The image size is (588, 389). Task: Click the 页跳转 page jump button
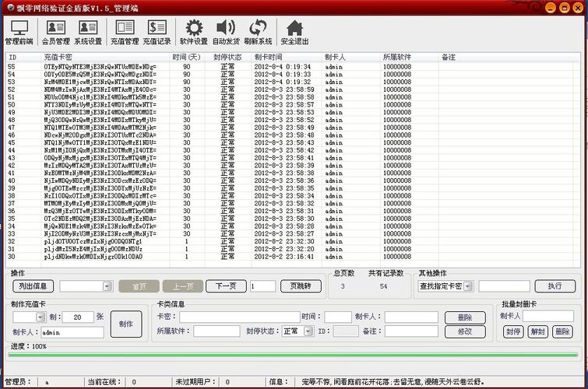pos(300,286)
